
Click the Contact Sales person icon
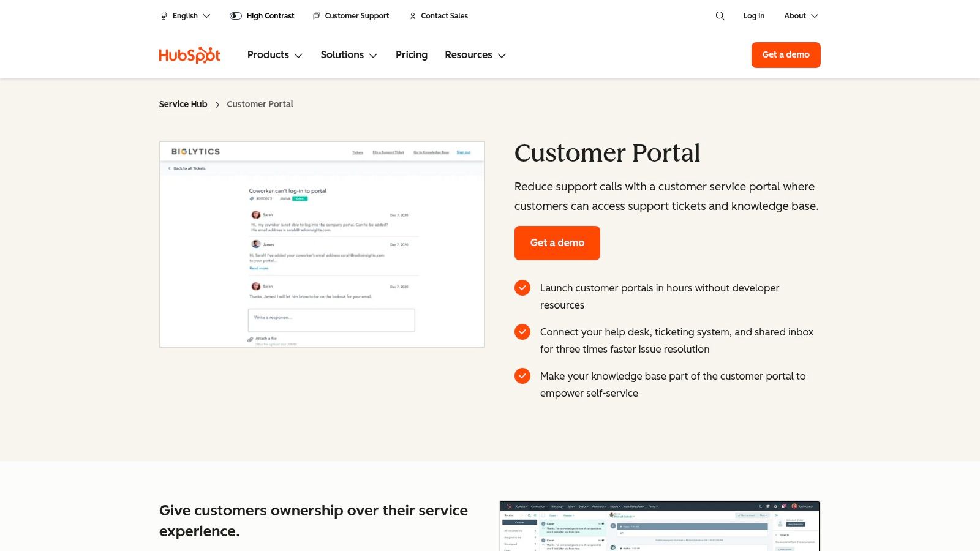pos(412,16)
